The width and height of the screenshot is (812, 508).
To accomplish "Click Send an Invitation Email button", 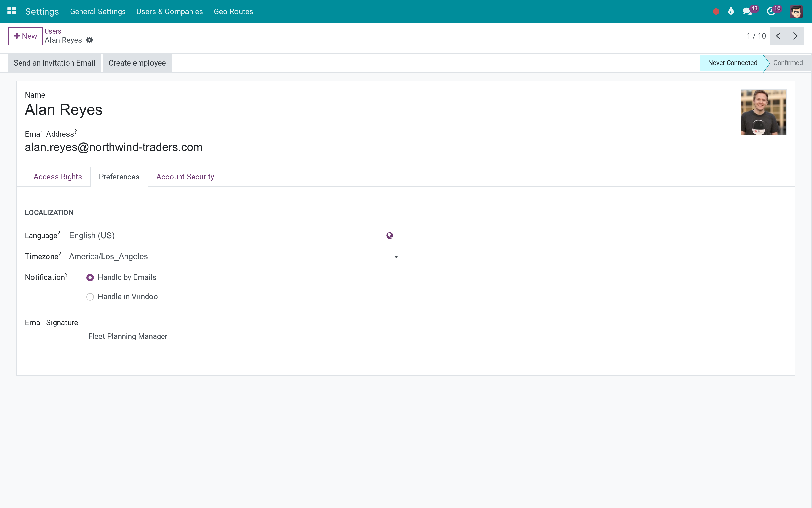I will coord(54,63).
